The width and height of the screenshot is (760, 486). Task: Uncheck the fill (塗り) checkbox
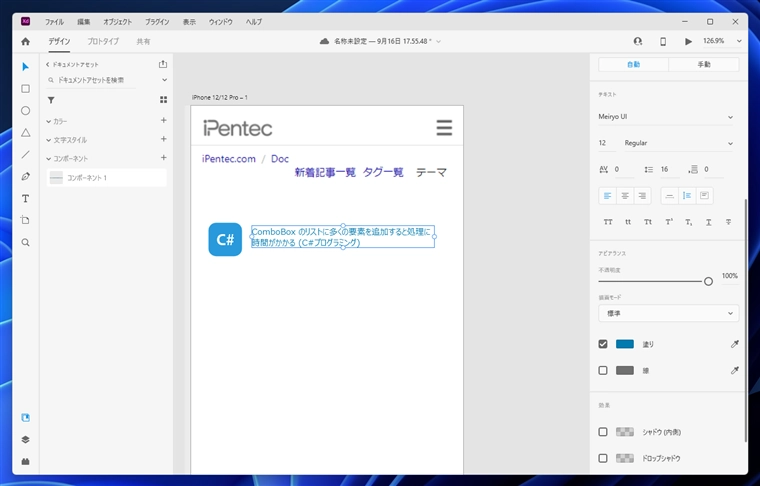[603, 344]
